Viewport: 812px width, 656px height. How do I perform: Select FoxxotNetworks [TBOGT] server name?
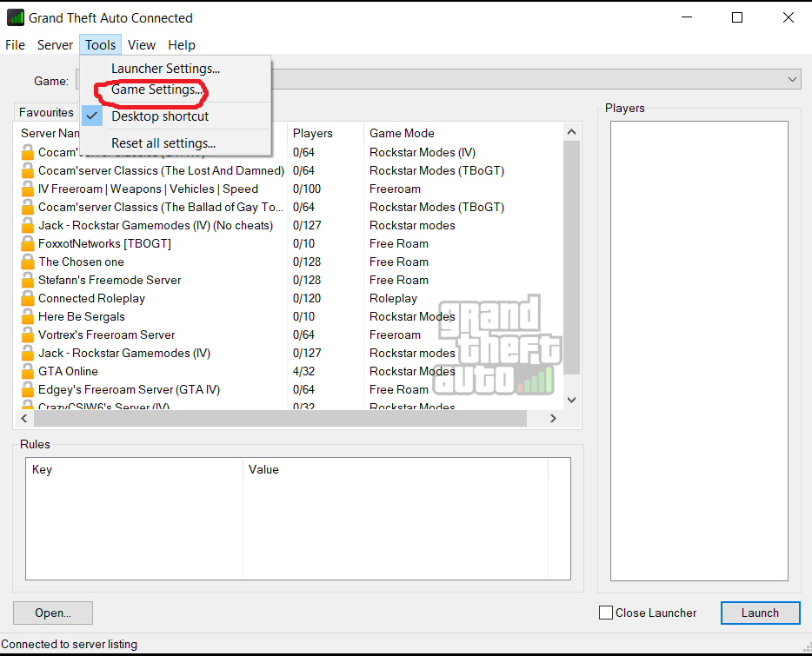104,244
